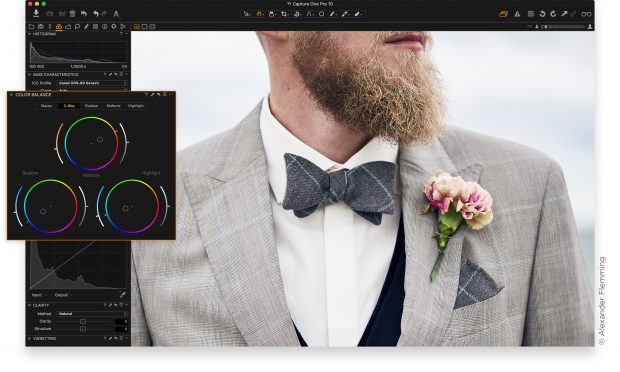Click the viewer zoom slider
Screen dimensions: 620x372
point(563,26)
